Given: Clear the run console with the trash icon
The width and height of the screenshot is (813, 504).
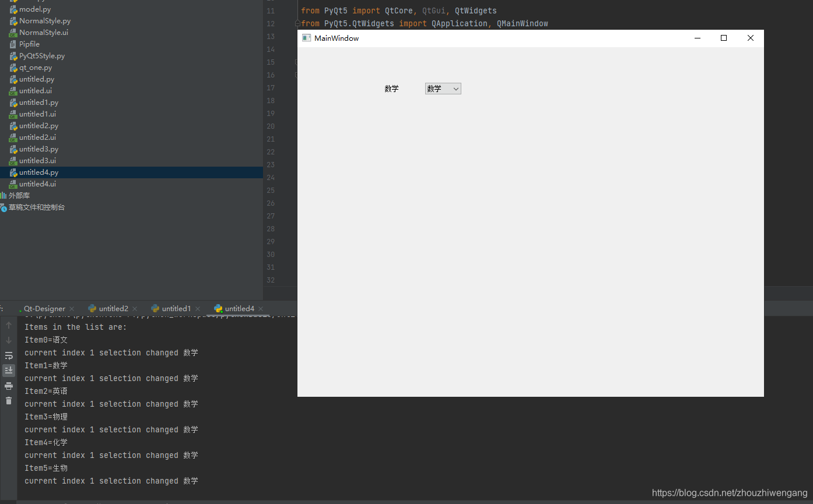Looking at the screenshot, I should pyautogui.click(x=9, y=400).
